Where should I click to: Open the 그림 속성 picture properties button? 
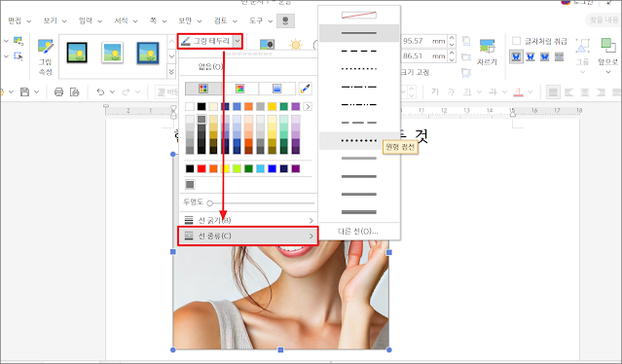coord(45,56)
